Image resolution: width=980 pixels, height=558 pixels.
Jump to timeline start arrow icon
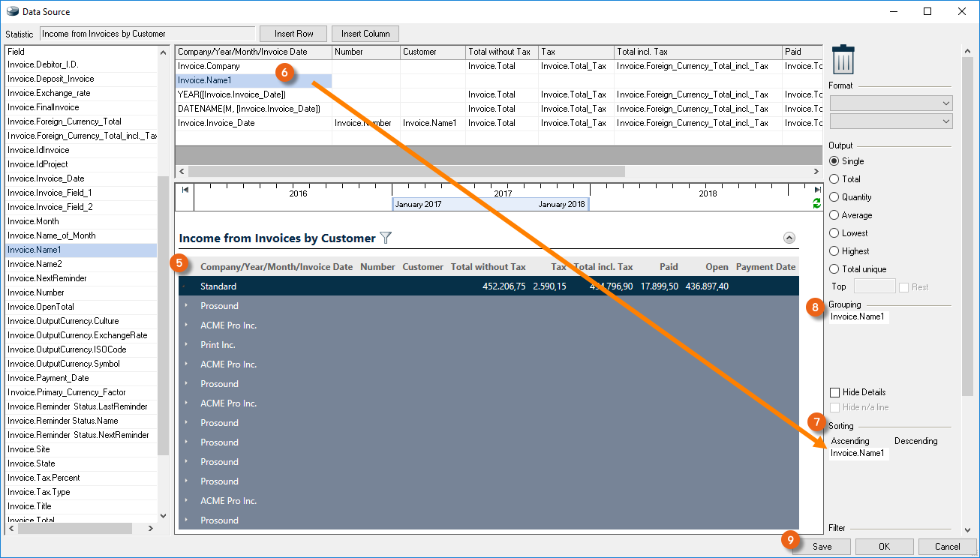tap(185, 190)
